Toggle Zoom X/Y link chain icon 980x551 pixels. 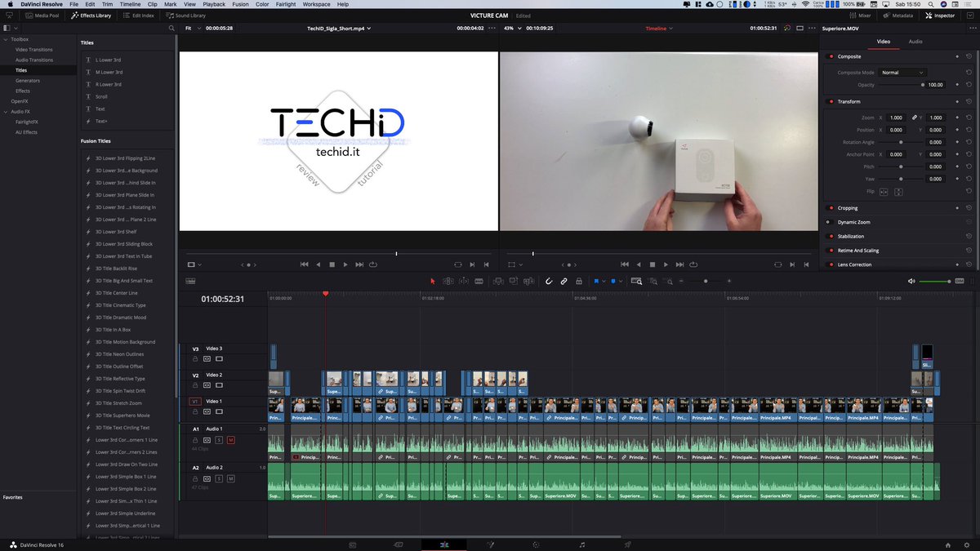pos(915,118)
